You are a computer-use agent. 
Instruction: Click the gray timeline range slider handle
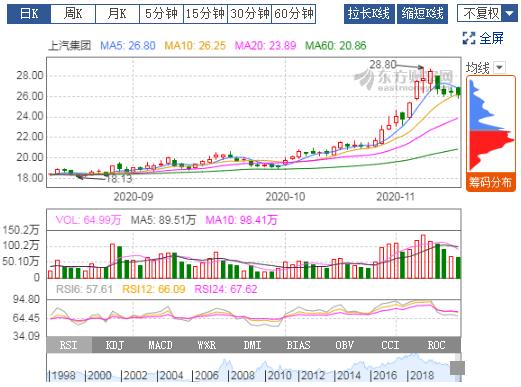click(x=457, y=368)
